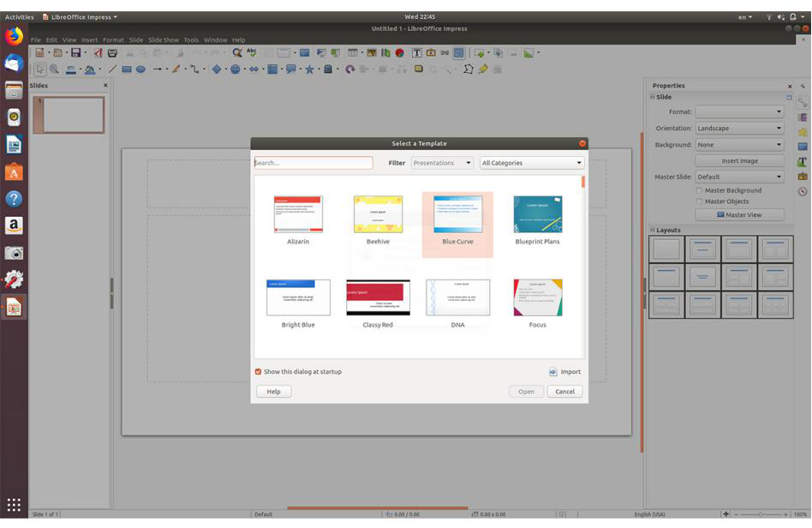Click the Insert Text Box icon

416,53
